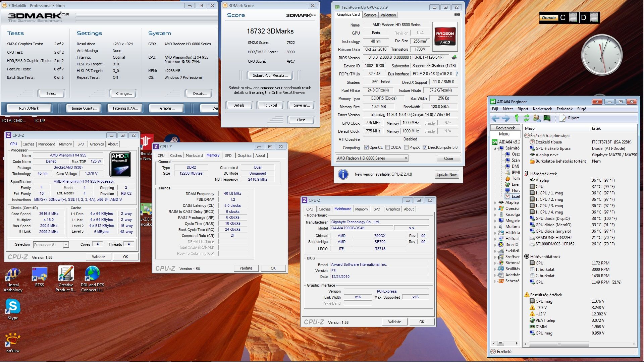The image size is (644, 362).
Task: Expand the Operációs tree node in AIDA64
Action: [x=495, y=208]
